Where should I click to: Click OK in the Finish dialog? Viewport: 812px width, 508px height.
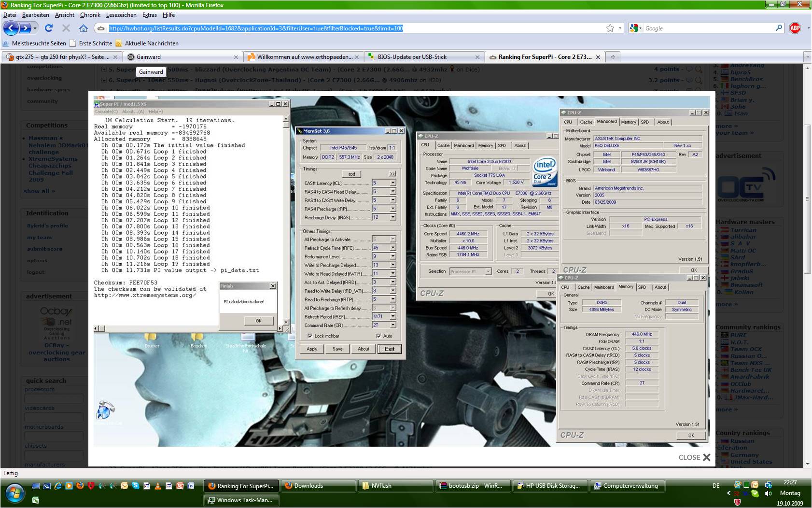coord(259,321)
